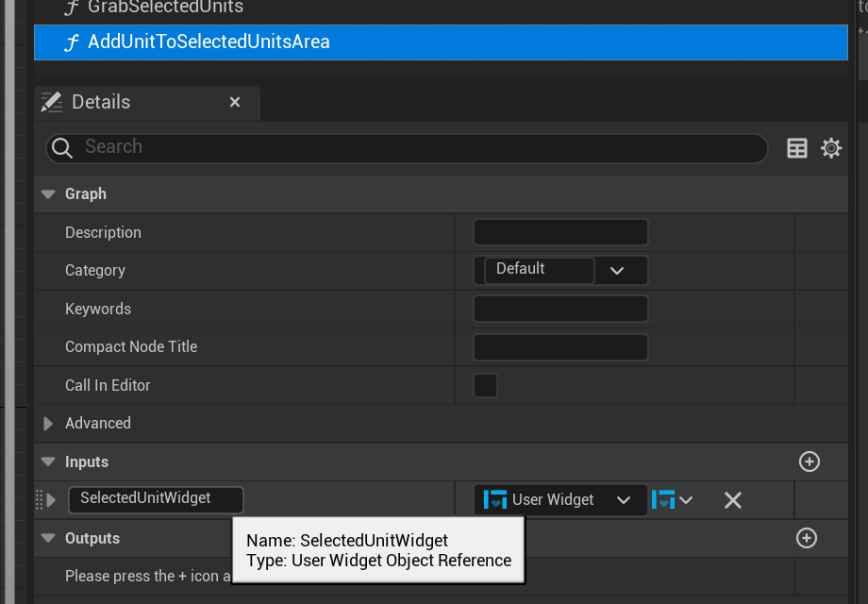Image resolution: width=868 pixels, height=604 pixels.
Task: Select the GrabSelectedUnits function
Action: [x=165, y=8]
